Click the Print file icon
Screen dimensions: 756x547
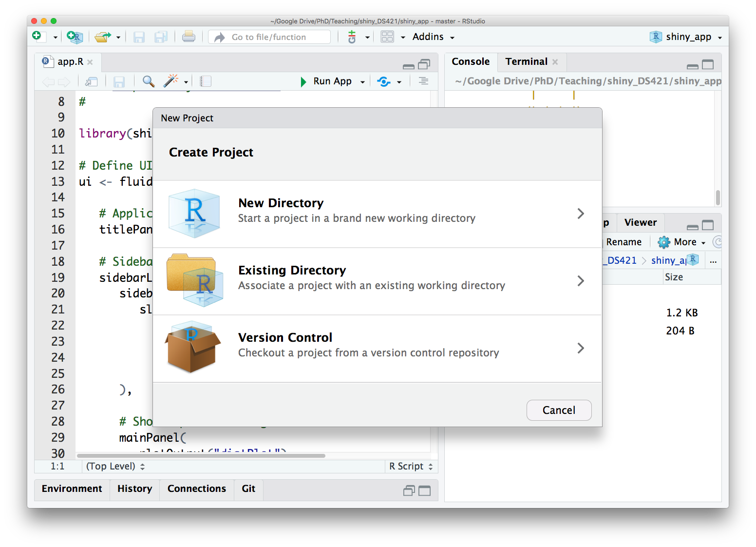[x=189, y=37]
